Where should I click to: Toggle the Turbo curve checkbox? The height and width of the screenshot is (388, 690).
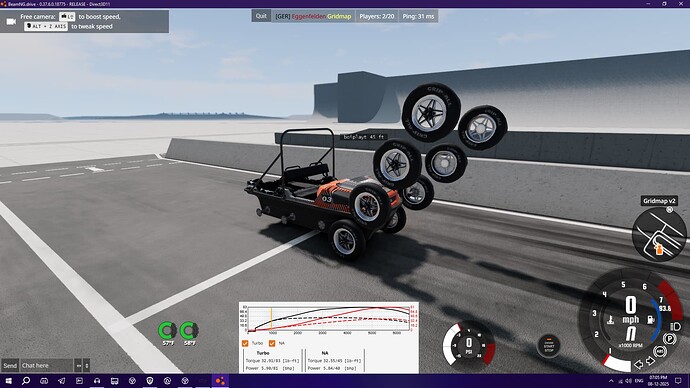(245, 343)
